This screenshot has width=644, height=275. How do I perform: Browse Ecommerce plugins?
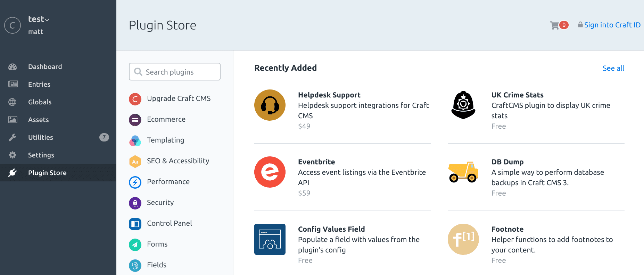166,119
